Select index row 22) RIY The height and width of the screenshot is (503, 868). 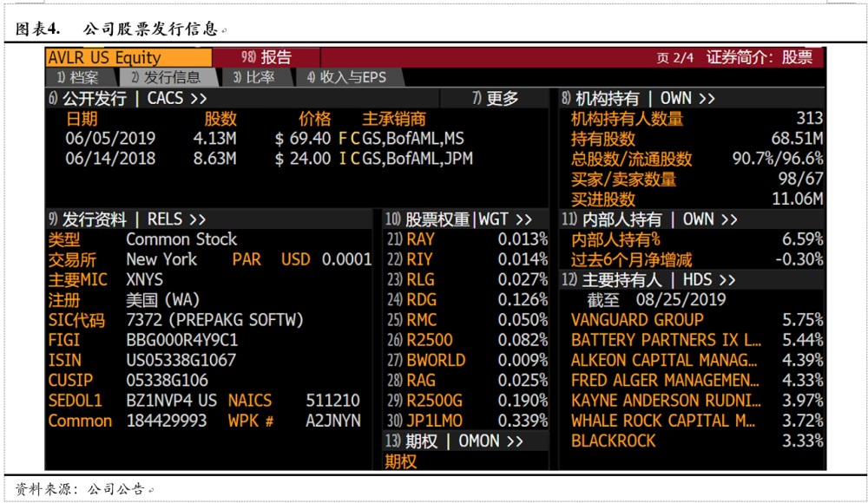(x=467, y=259)
